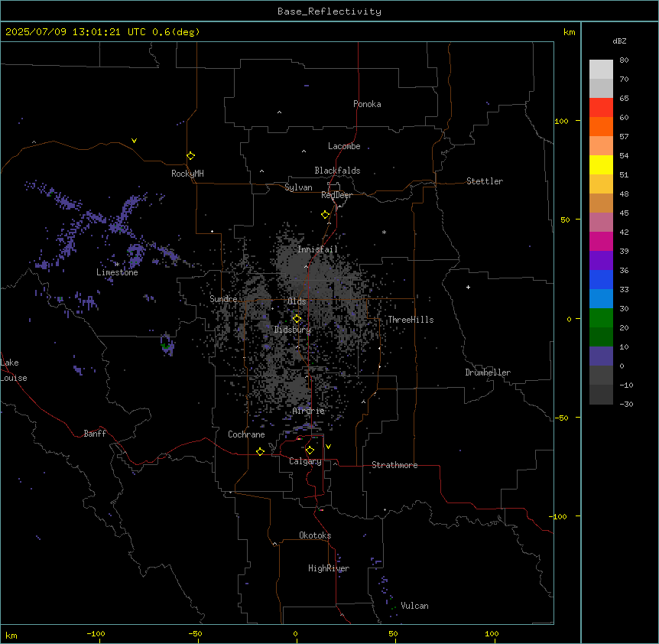Click the white asterisk marker east of Innisfail

(384, 232)
